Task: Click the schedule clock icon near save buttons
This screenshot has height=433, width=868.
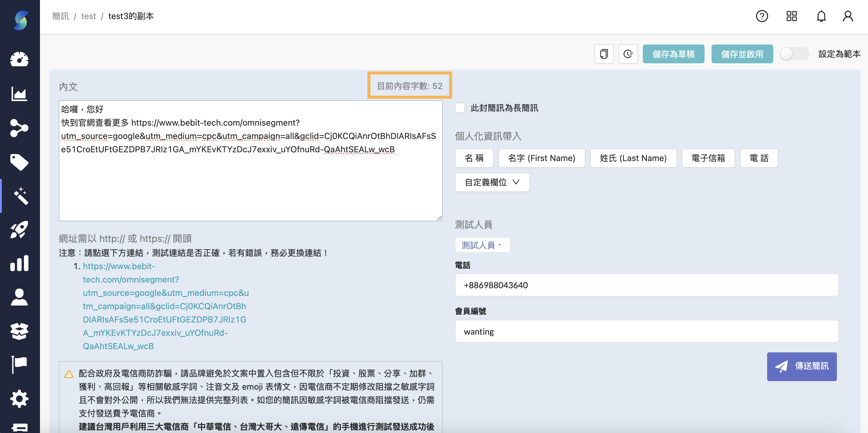Action: coord(628,54)
